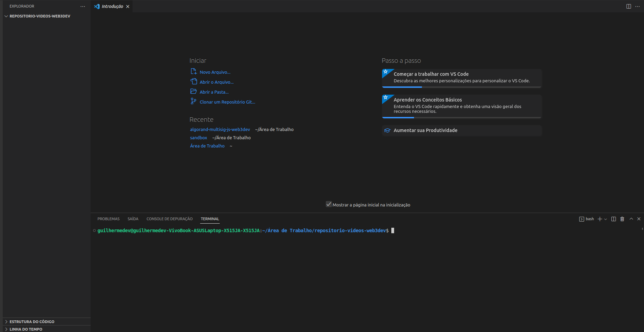Screen dimensions: 644x332
Task: Open Clonar um Repositório Git link
Action: point(227,102)
